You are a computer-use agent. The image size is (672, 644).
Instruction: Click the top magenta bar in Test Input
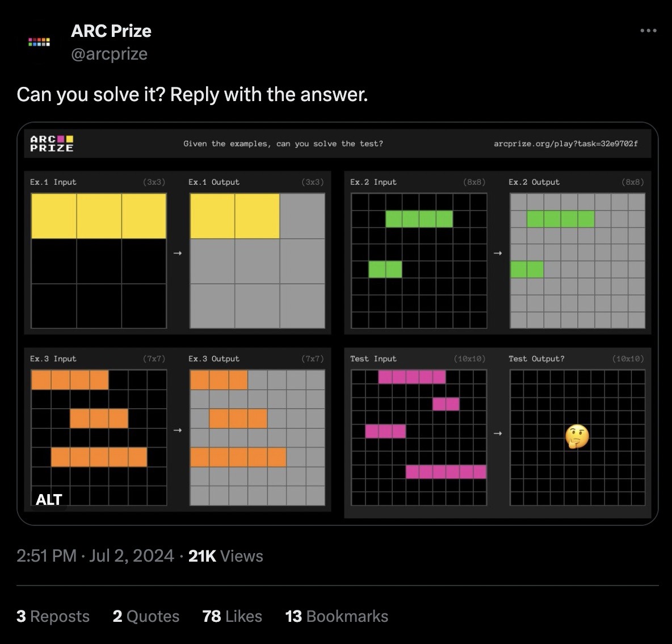pos(412,377)
